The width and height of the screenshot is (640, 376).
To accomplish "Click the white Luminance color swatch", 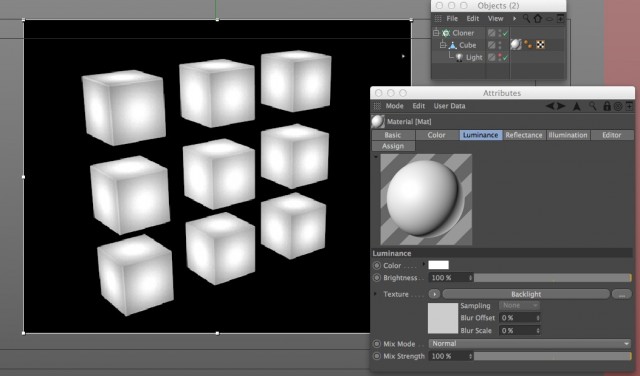I will coord(438,265).
